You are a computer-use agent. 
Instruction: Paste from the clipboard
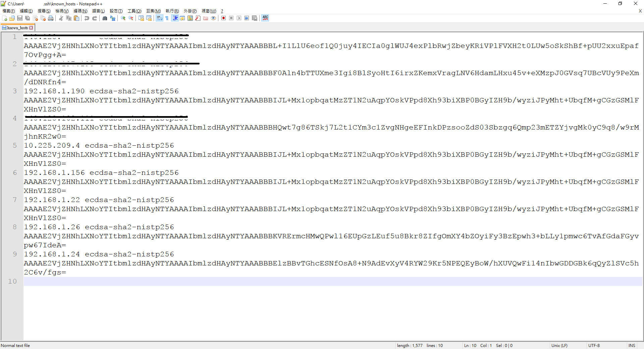pos(76,18)
